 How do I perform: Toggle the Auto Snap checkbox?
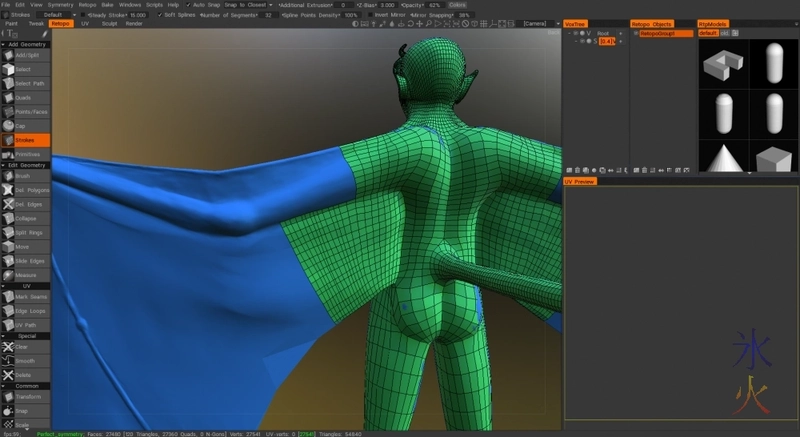click(x=187, y=5)
